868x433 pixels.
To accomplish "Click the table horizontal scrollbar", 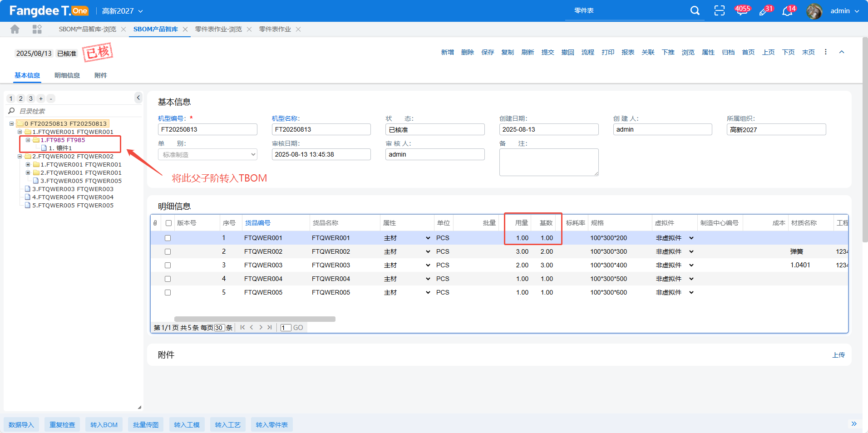I will click(x=255, y=319).
